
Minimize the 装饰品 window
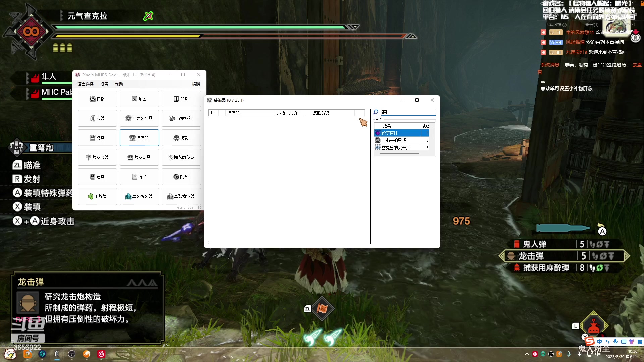click(401, 100)
